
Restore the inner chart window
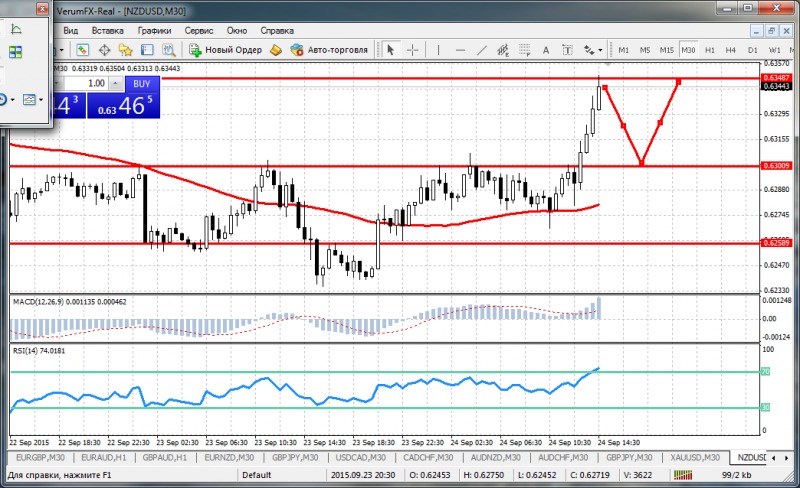pos(771,31)
